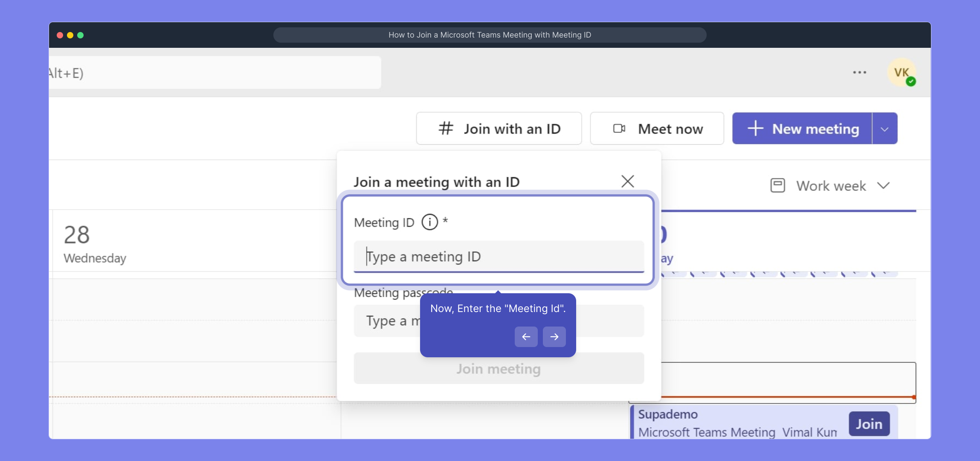Click the disabled Join meeting button
Screen dimensions: 980x461
coord(499,368)
